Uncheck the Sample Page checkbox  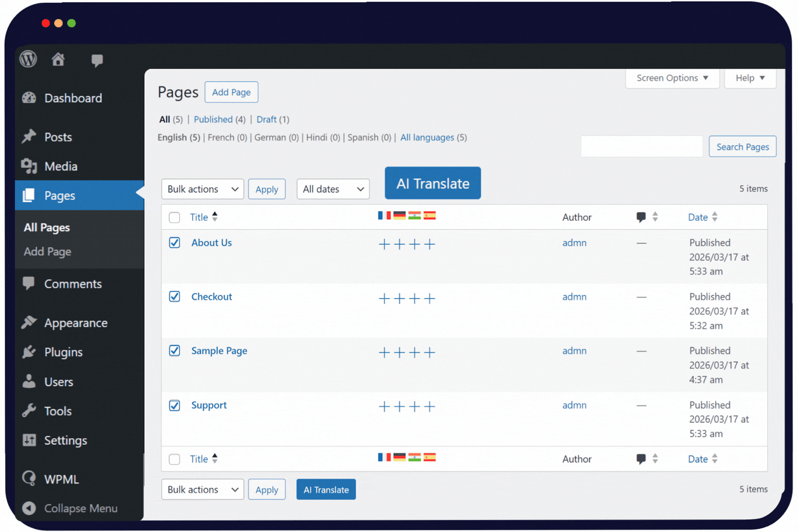pos(174,351)
